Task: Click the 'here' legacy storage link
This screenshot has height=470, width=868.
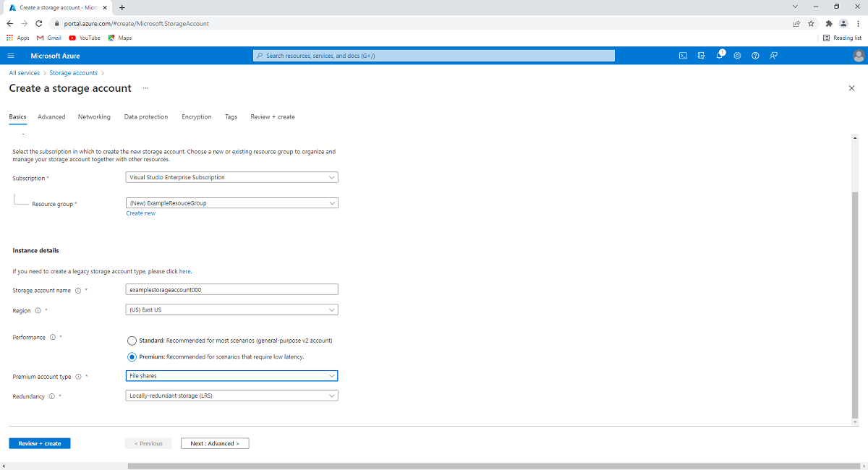Action: tap(184, 271)
